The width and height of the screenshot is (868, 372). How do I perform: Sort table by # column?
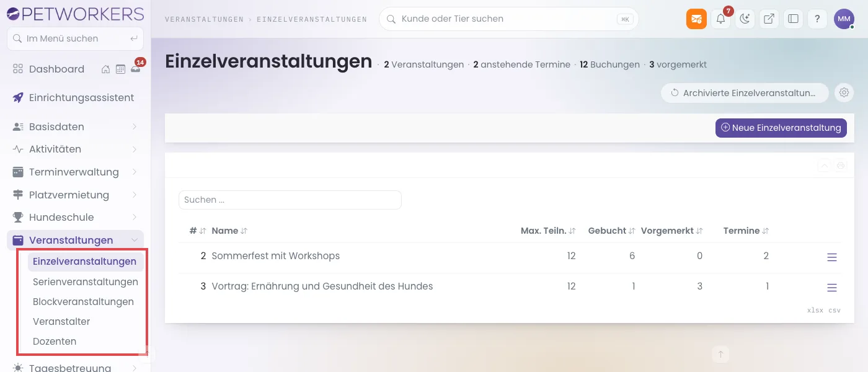(x=198, y=231)
